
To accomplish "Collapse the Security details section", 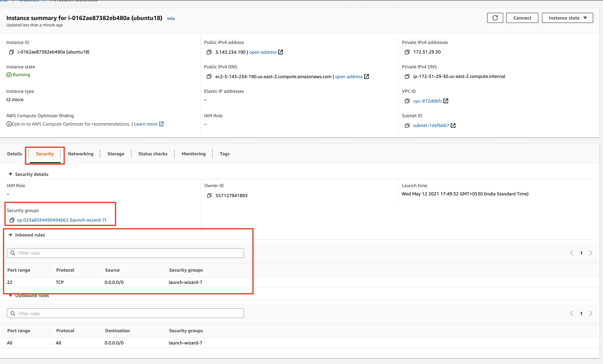I will tap(11, 174).
